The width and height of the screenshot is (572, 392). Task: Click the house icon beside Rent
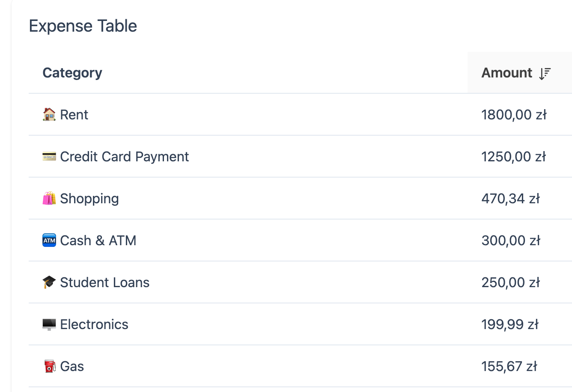pos(49,114)
